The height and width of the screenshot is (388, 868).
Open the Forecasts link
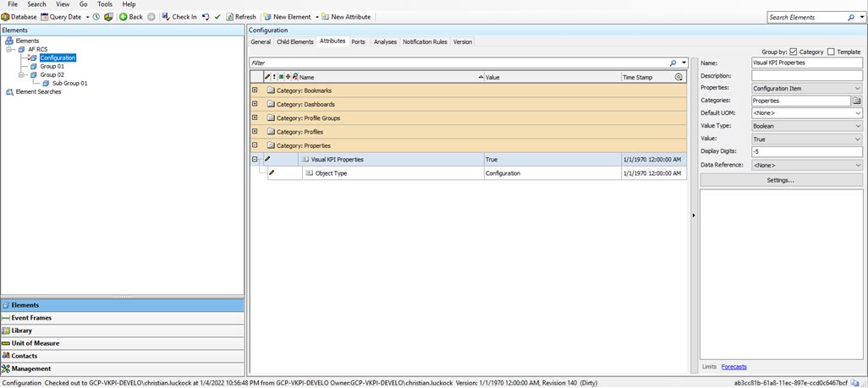[733, 367]
